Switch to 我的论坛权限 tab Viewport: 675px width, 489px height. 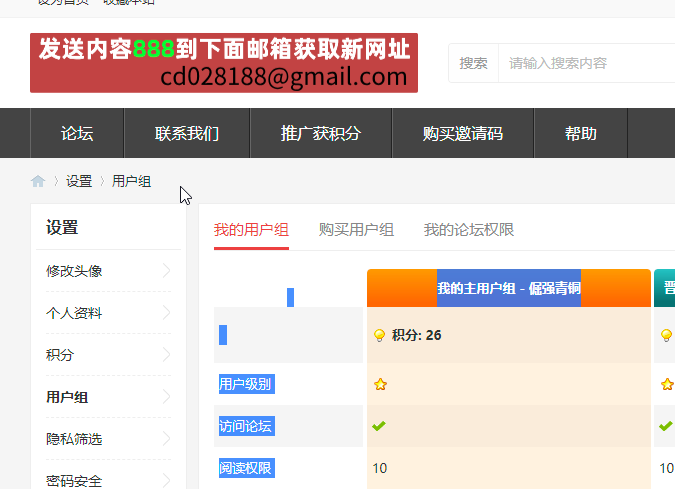(469, 230)
